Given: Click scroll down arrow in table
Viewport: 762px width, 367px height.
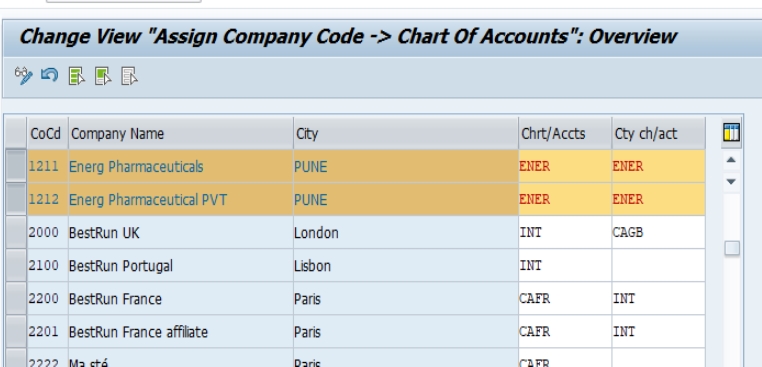Looking at the screenshot, I should click(731, 182).
